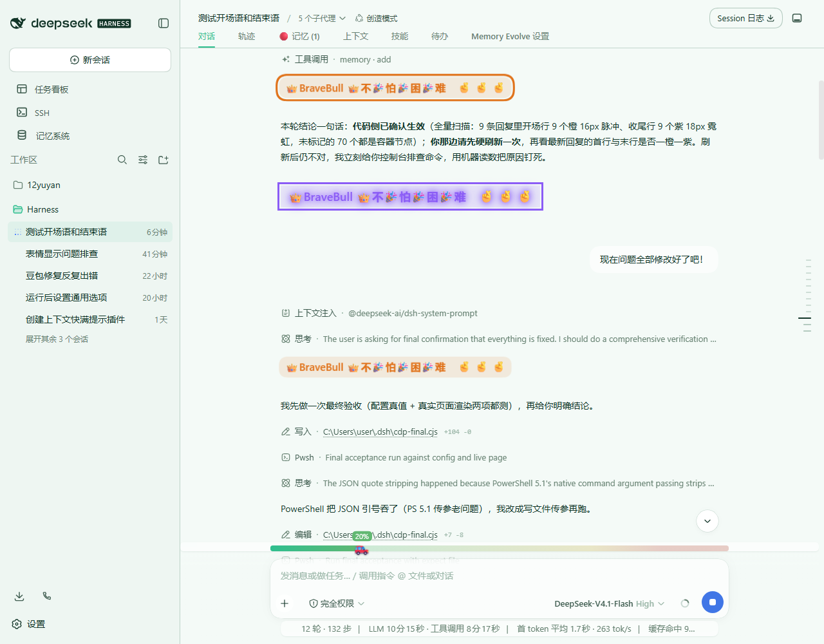Click the 首 token 平均 1.7秒 status
This screenshot has width=824, height=644.
(x=574, y=629)
